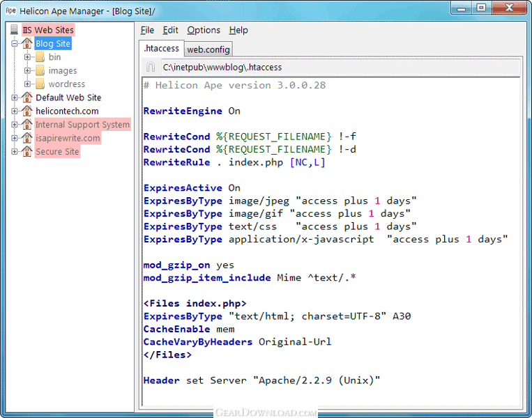
Task: Click RewriteCond line ending with !-f
Action: tap(250, 137)
